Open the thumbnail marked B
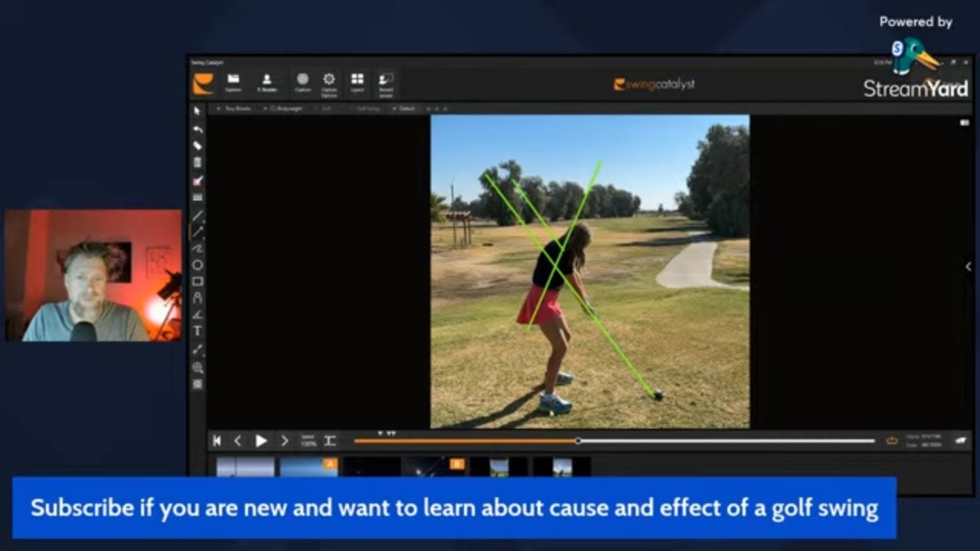 436,467
